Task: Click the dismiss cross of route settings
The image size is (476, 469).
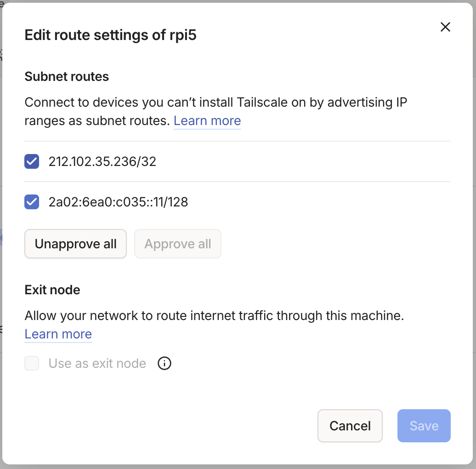Action: 445,27
